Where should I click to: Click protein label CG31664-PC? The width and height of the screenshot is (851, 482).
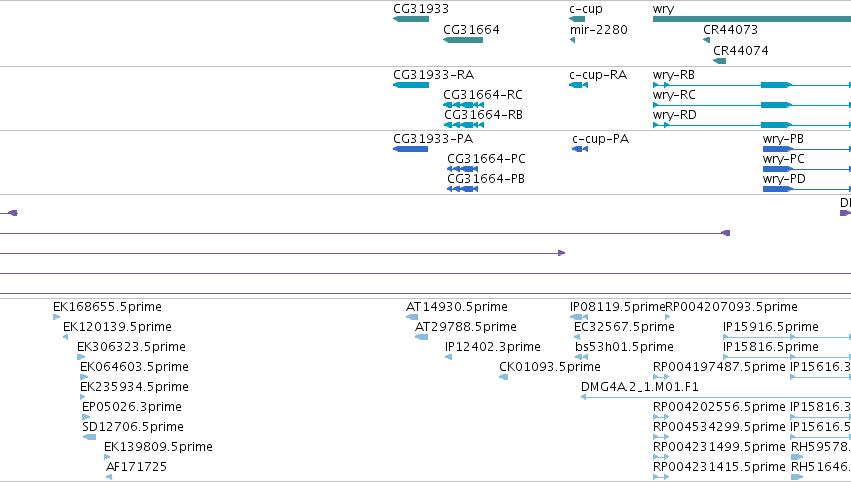pos(486,159)
